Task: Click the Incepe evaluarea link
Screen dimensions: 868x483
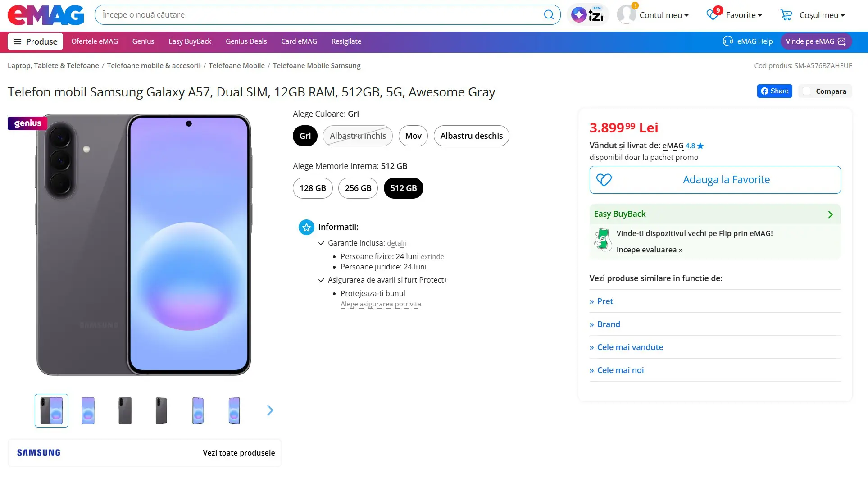Action: pyautogui.click(x=649, y=250)
